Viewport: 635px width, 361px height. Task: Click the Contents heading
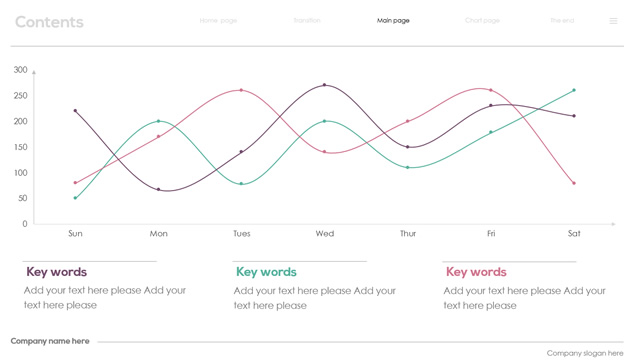click(x=49, y=22)
